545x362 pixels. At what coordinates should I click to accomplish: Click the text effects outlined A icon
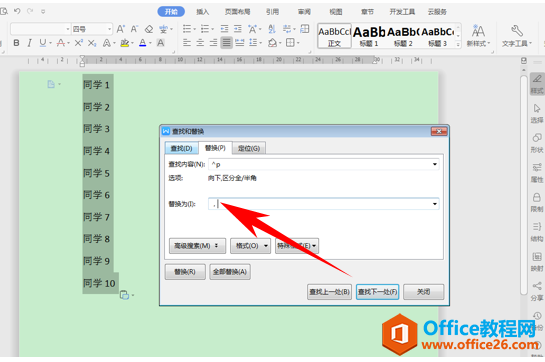(107, 43)
